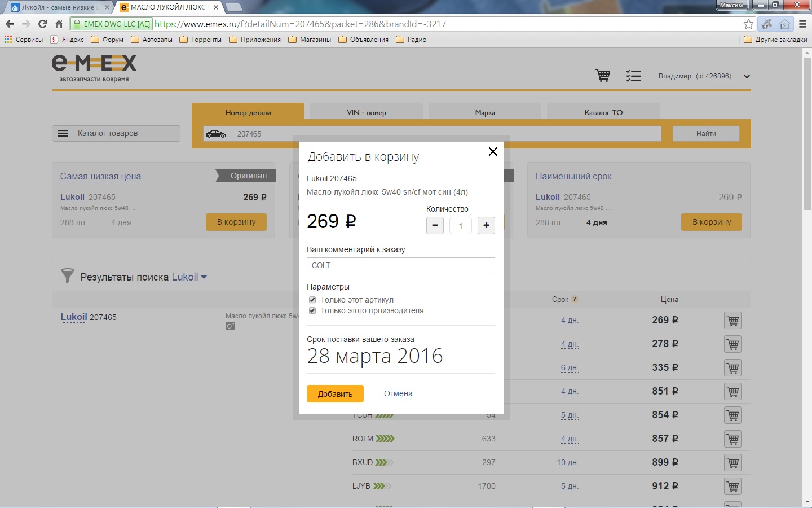Click 'В корзину' under 'Самая низкая цена'

236,222
